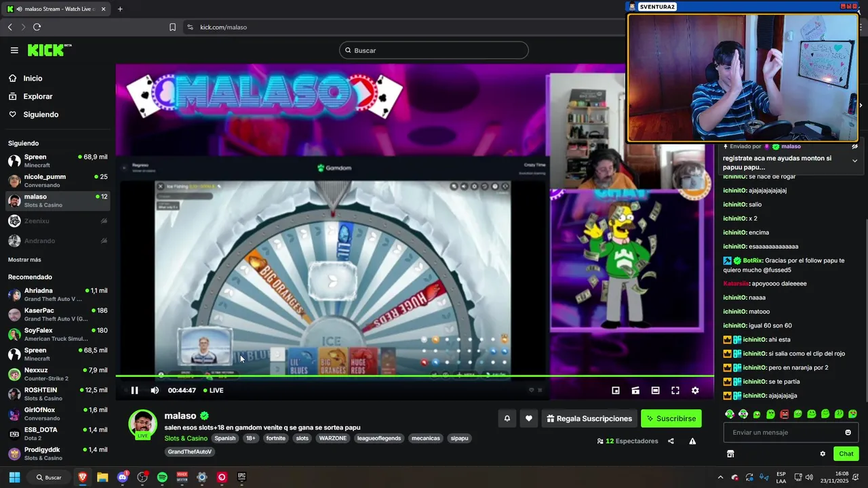The image size is (868, 488).
Task: Open Discord from the taskbar
Action: 122,477
